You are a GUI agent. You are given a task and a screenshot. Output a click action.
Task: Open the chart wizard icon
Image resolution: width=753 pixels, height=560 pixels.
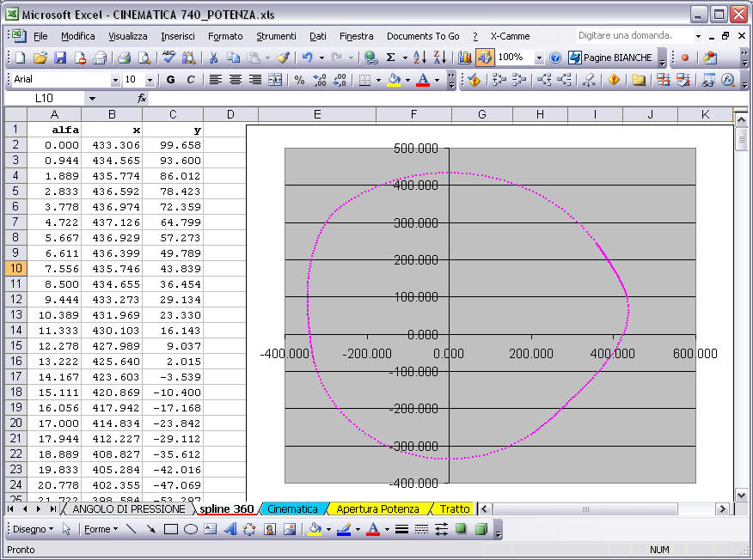464,58
